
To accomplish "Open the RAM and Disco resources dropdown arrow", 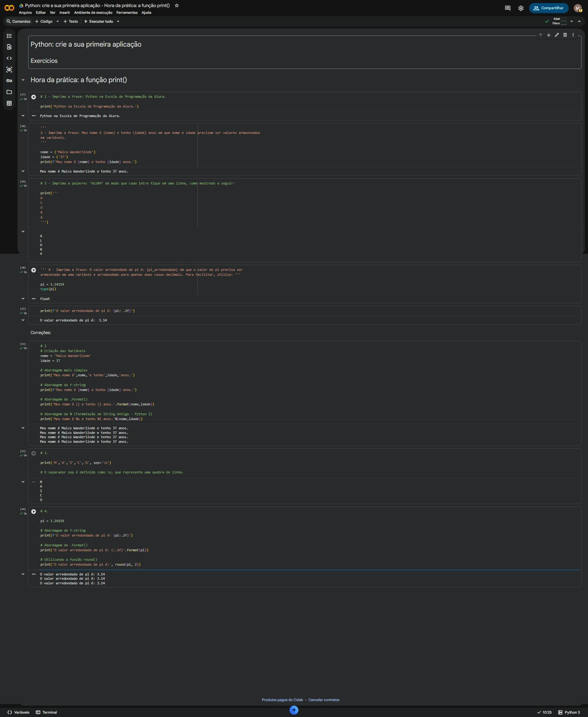I will [x=571, y=21].
